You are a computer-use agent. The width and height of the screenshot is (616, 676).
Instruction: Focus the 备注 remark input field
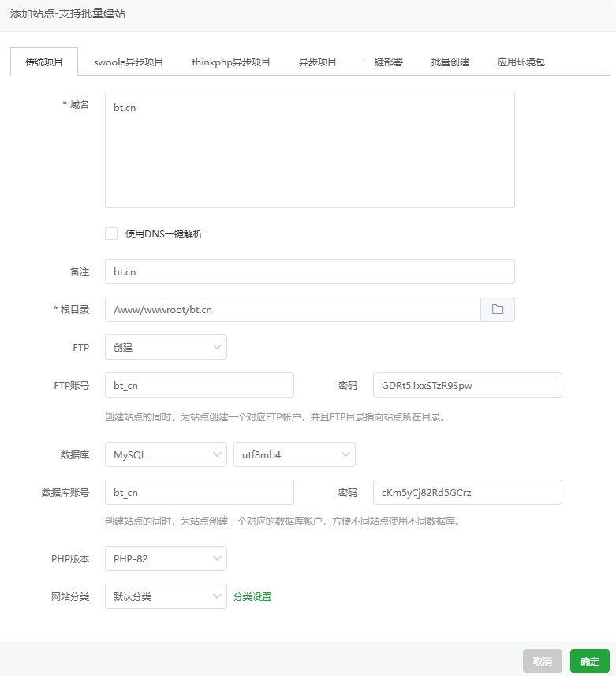(310, 271)
